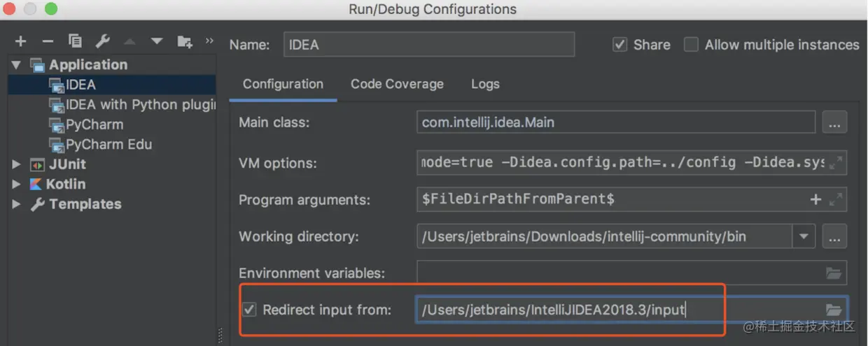The image size is (868, 346).
Task: Select the Kotlin tree label
Action: coord(66,185)
